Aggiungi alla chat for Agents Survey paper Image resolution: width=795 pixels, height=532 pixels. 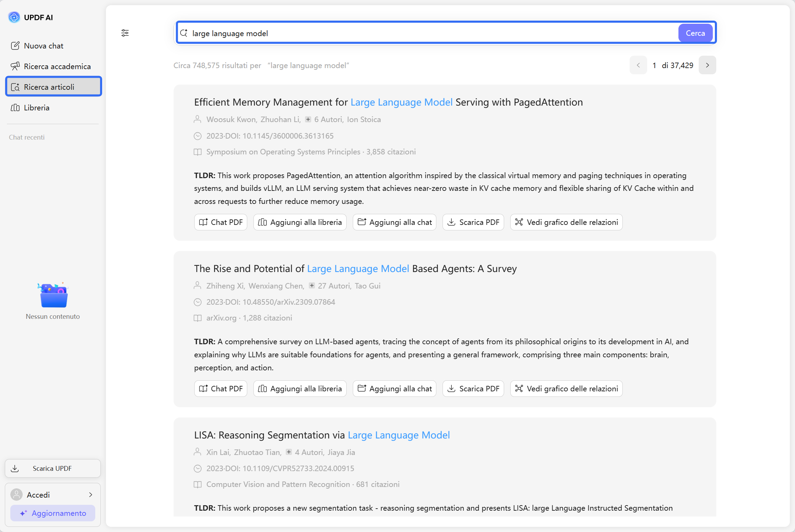394,389
